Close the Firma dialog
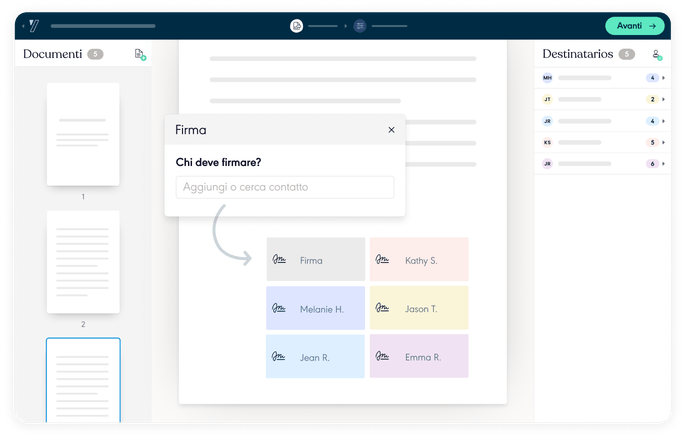The height and width of the screenshot is (438, 684). pyautogui.click(x=391, y=130)
